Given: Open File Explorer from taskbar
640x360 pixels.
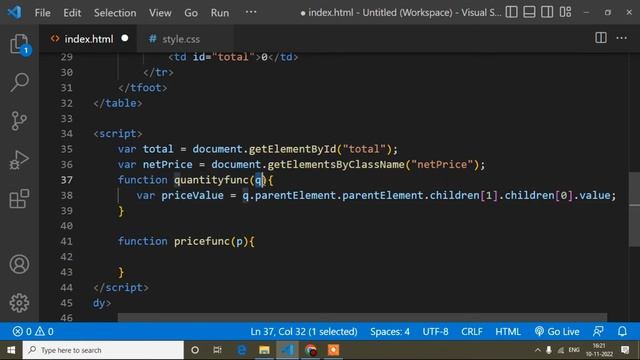Looking at the screenshot, I should pyautogui.click(x=264, y=350).
